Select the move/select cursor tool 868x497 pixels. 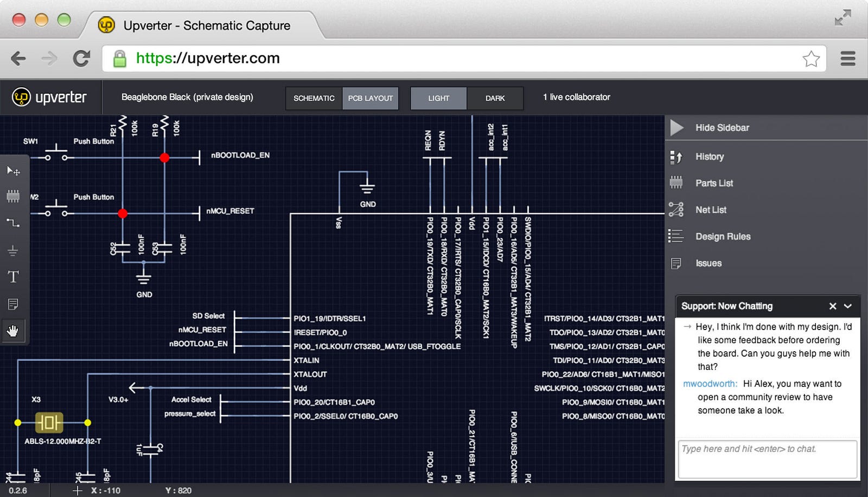click(13, 171)
